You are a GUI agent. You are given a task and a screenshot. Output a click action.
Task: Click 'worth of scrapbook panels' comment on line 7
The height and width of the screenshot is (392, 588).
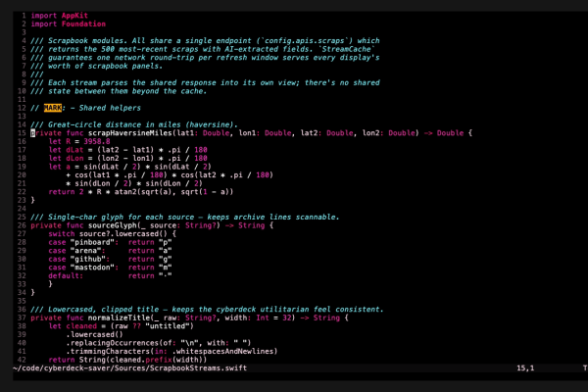click(x=106, y=66)
